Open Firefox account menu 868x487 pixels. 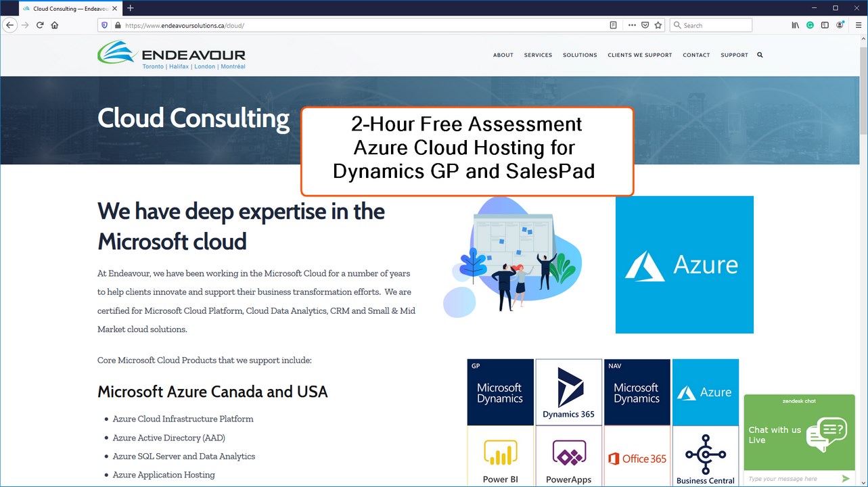point(840,25)
